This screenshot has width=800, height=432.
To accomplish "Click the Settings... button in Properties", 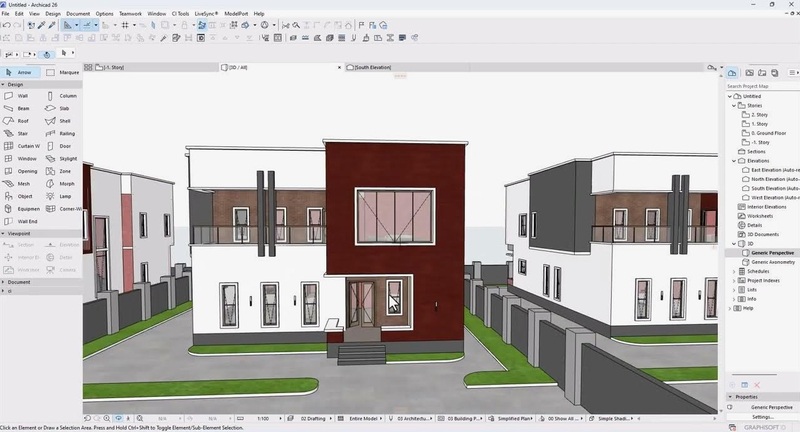I will (762, 417).
